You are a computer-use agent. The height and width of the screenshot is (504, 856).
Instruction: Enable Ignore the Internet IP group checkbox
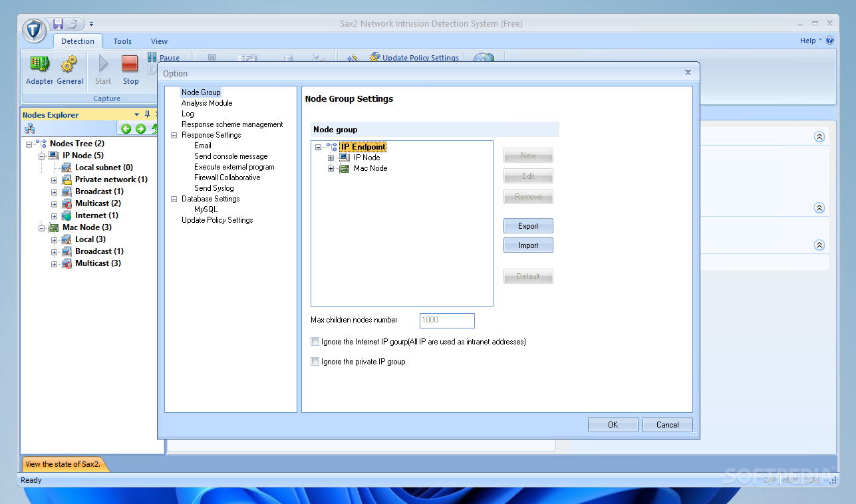tap(315, 342)
